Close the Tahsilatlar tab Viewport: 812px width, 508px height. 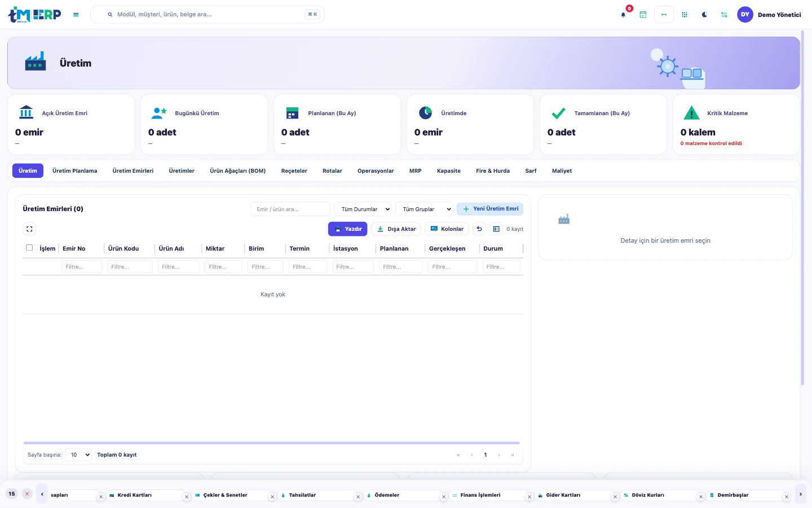coord(358,497)
